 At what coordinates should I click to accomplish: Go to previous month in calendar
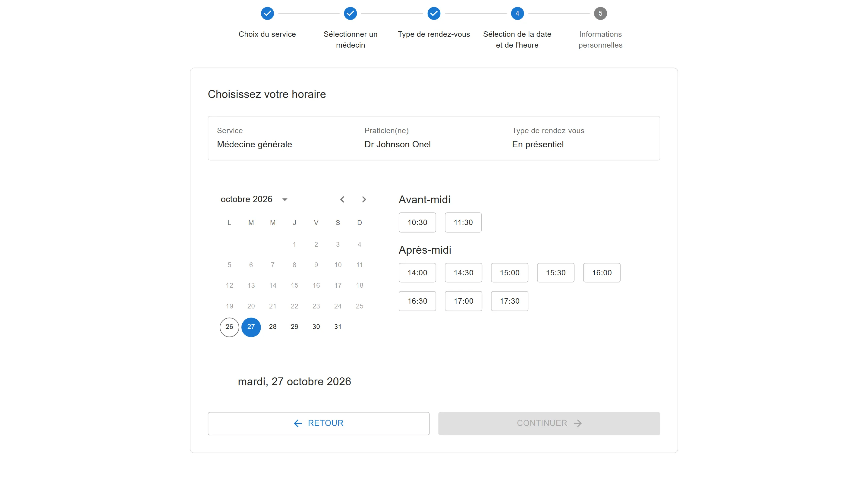342,199
